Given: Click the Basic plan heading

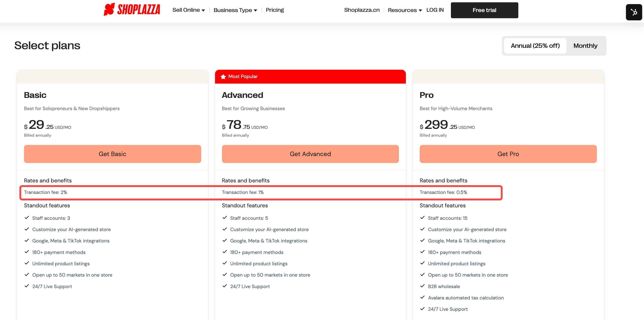Looking at the screenshot, I should pos(35,95).
